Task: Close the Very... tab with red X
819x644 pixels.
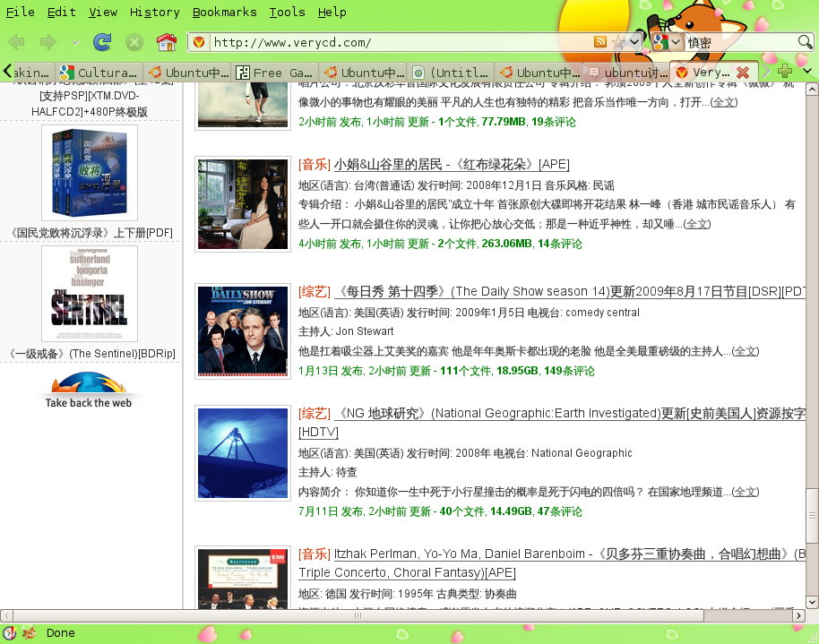Action: tap(743, 72)
